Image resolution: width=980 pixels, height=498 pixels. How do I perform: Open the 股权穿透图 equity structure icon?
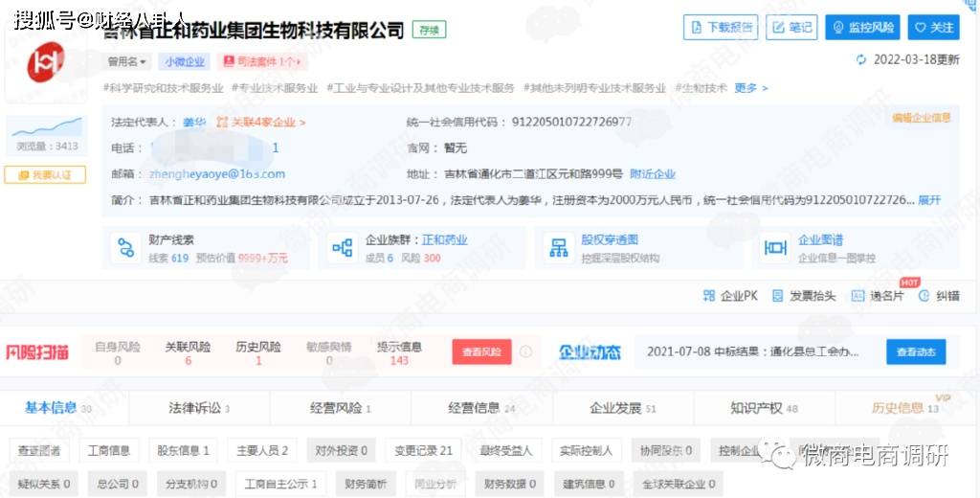click(559, 248)
